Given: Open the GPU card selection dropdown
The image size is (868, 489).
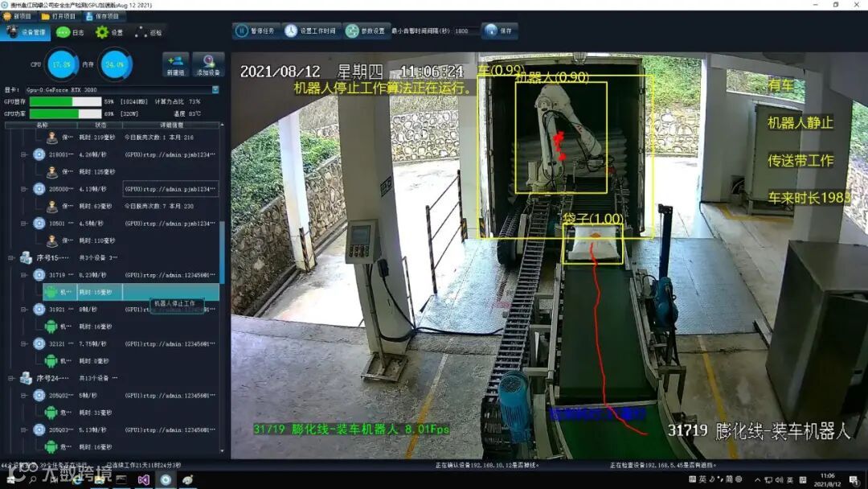Looking at the screenshot, I should (215, 89).
